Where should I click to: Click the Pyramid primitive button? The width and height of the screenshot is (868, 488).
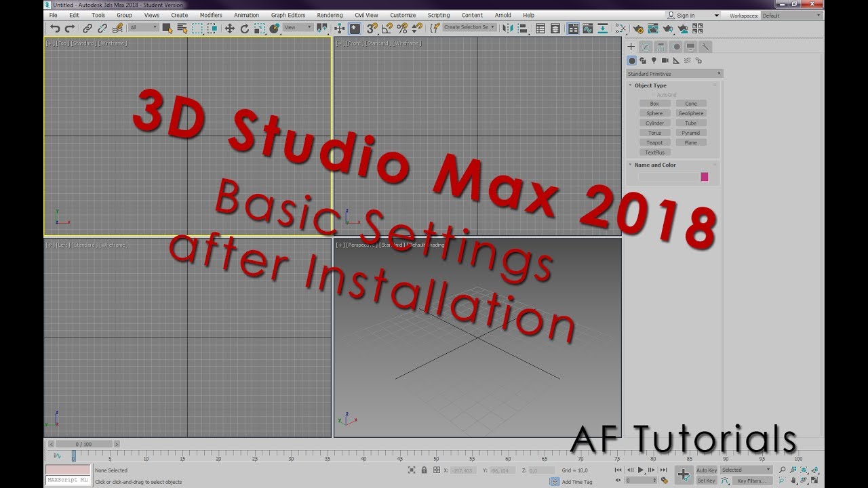click(x=691, y=133)
